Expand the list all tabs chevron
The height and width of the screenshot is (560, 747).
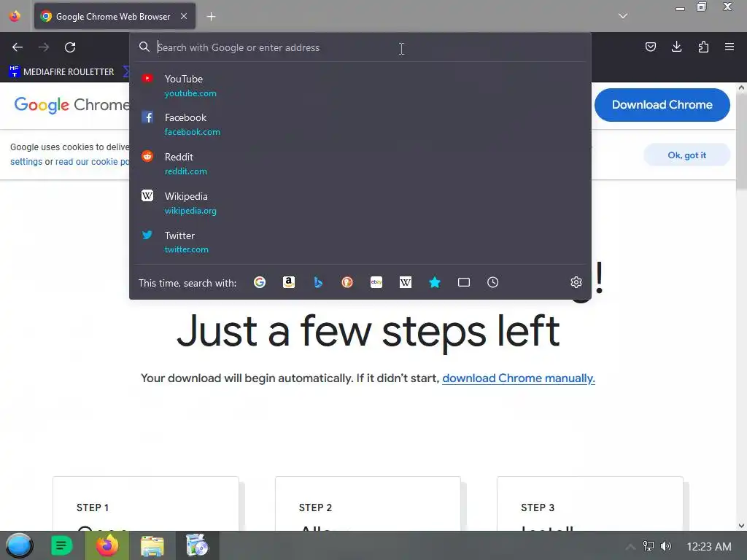click(623, 16)
